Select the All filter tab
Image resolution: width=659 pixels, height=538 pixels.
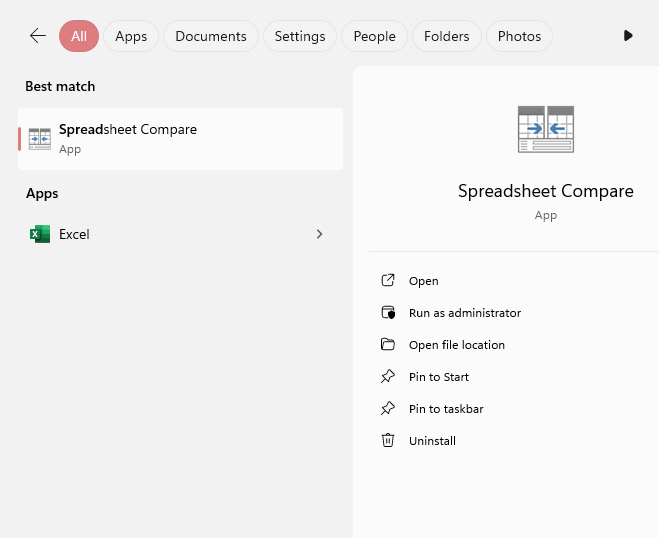click(79, 36)
